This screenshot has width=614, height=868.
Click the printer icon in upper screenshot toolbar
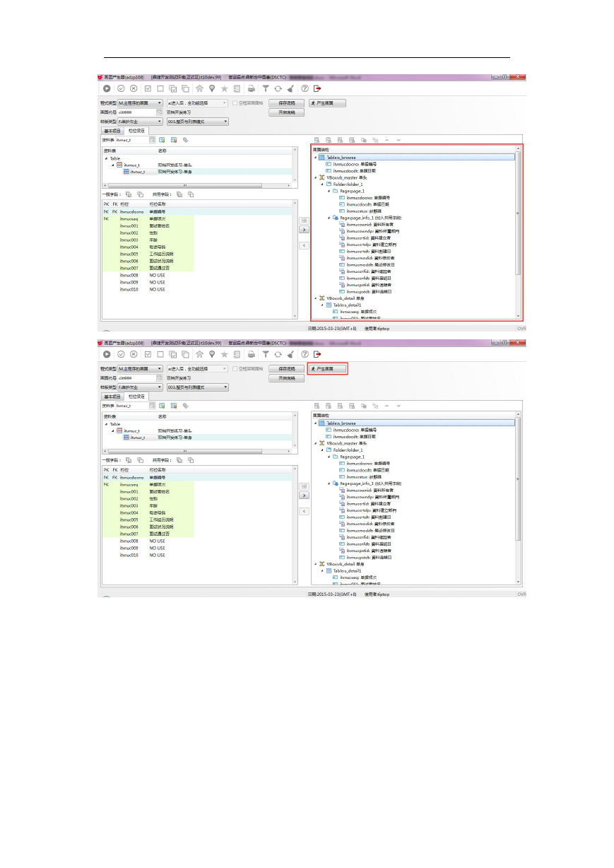(x=251, y=88)
